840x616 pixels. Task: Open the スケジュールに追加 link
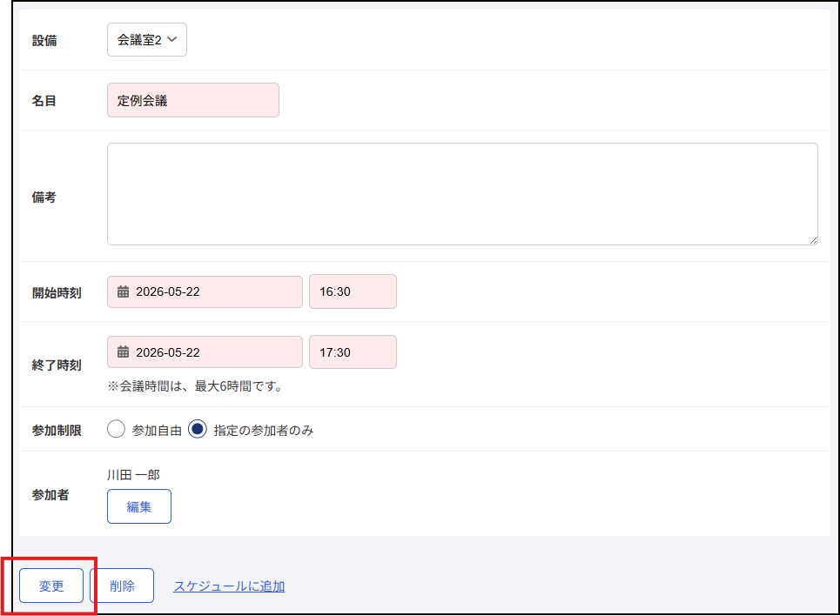click(229, 586)
